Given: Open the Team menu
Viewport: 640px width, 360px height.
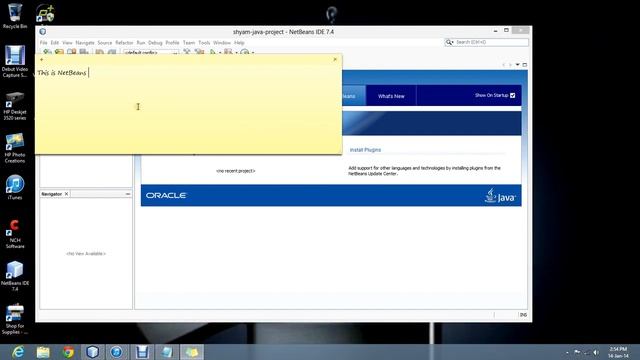Looking at the screenshot, I should 189,42.
